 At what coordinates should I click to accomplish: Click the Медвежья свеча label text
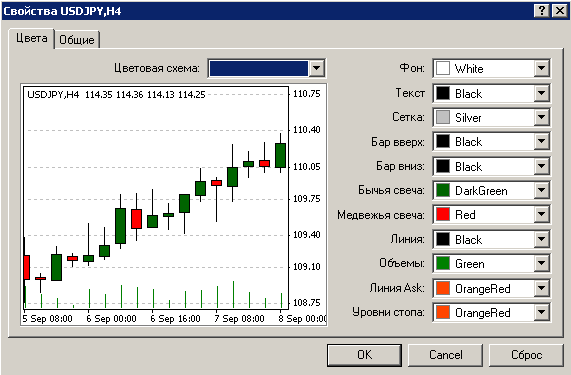tap(381, 215)
